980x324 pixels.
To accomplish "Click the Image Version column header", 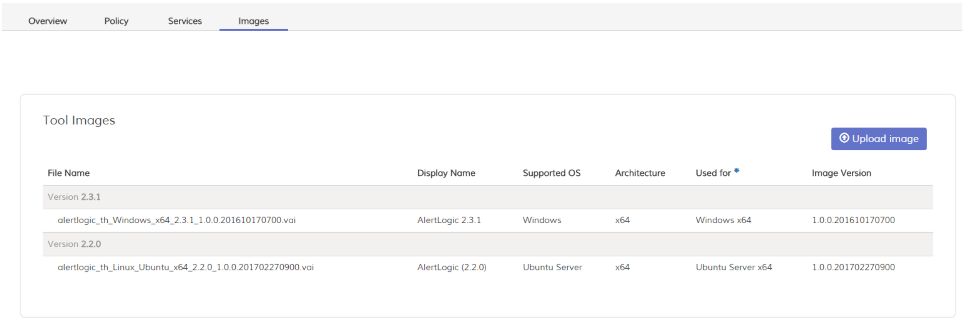I will pyautogui.click(x=841, y=173).
